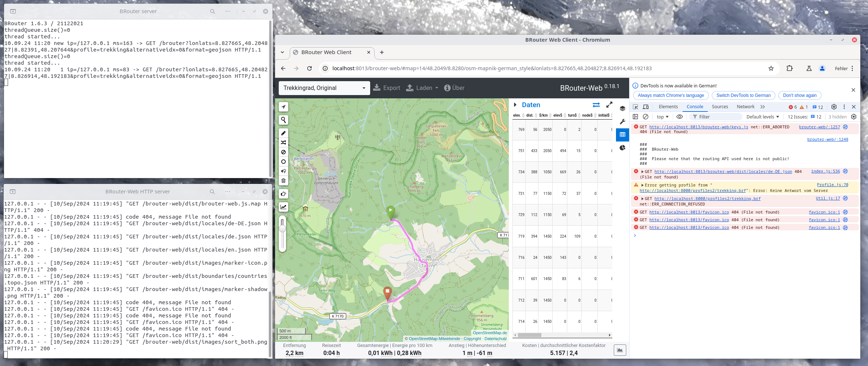Open the map search magnifier tool

[x=283, y=120]
